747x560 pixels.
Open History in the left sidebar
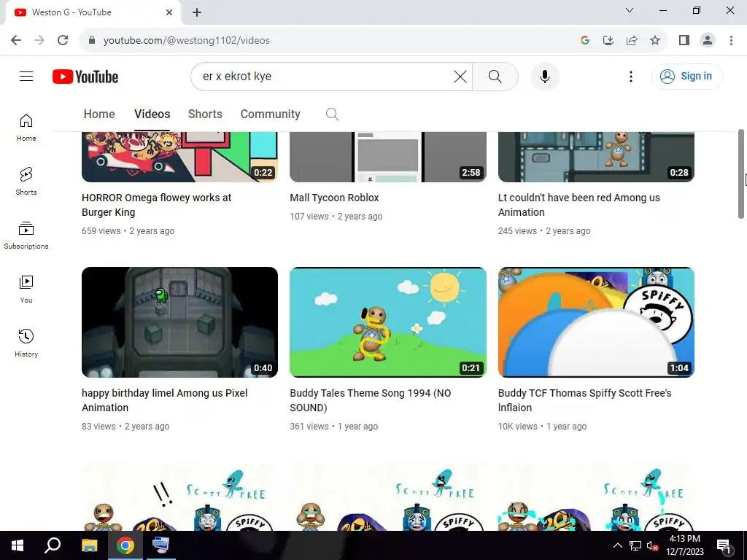point(26,343)
